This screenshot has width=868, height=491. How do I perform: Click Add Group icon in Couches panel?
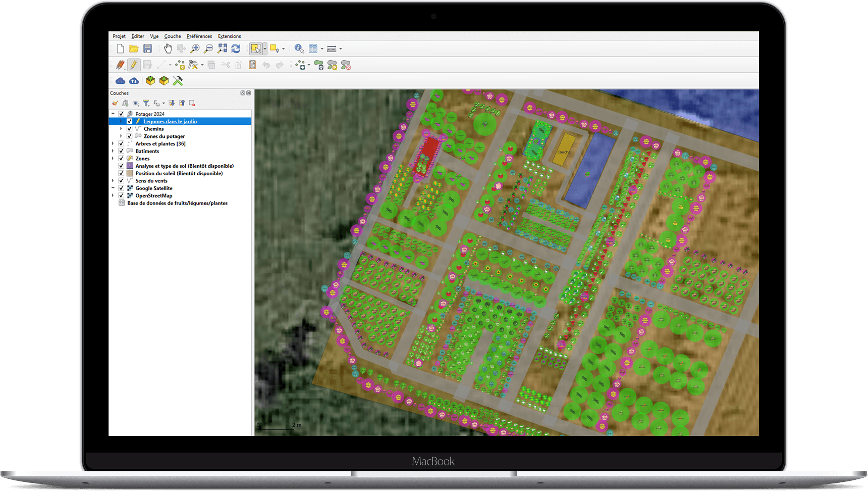tap(125, 103)
